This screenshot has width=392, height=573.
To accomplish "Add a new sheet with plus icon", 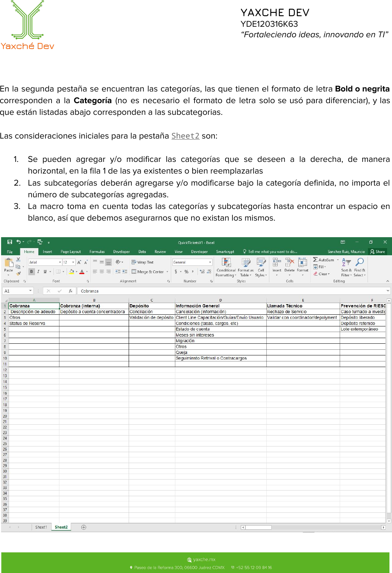I will 84,527.
